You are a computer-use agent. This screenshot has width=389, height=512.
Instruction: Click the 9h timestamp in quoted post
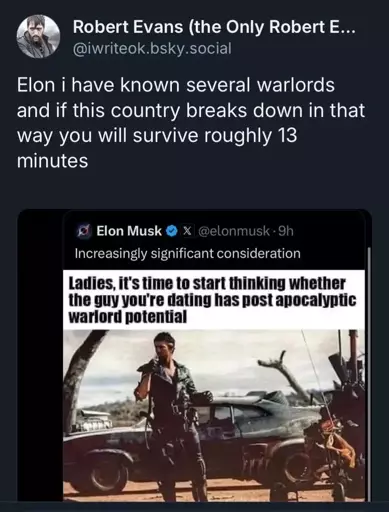(x=286, y=231)
